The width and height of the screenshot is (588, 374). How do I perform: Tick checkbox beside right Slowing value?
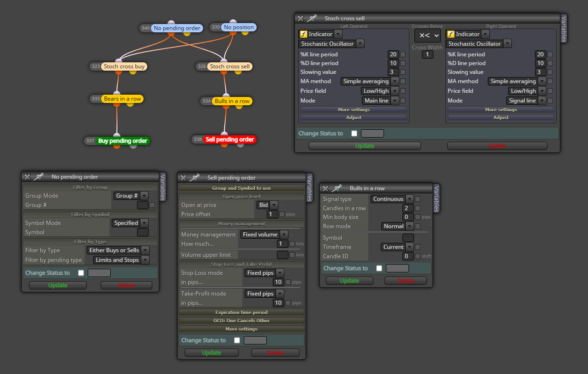(x=550, y=72)
